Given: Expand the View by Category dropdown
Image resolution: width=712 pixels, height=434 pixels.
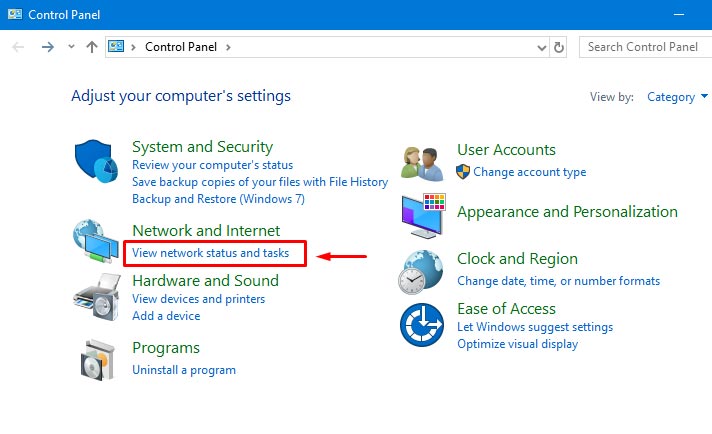Looking at the screenshot, I should click(677, 97).
